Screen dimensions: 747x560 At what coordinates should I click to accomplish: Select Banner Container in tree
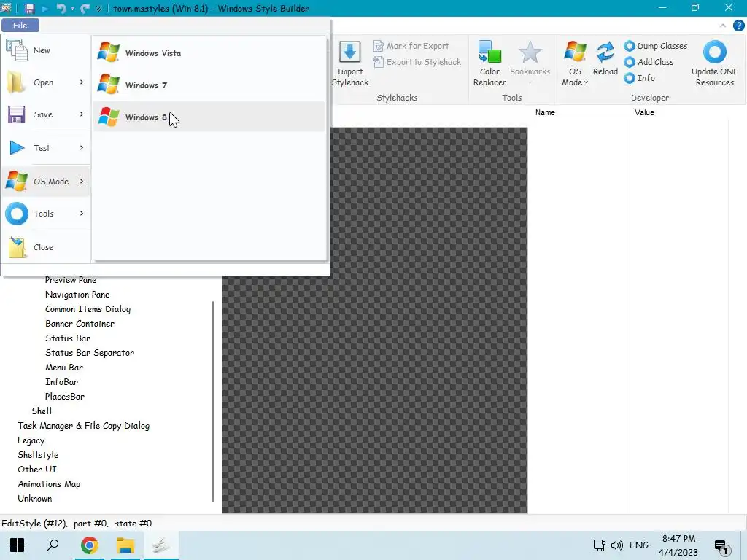80,324
